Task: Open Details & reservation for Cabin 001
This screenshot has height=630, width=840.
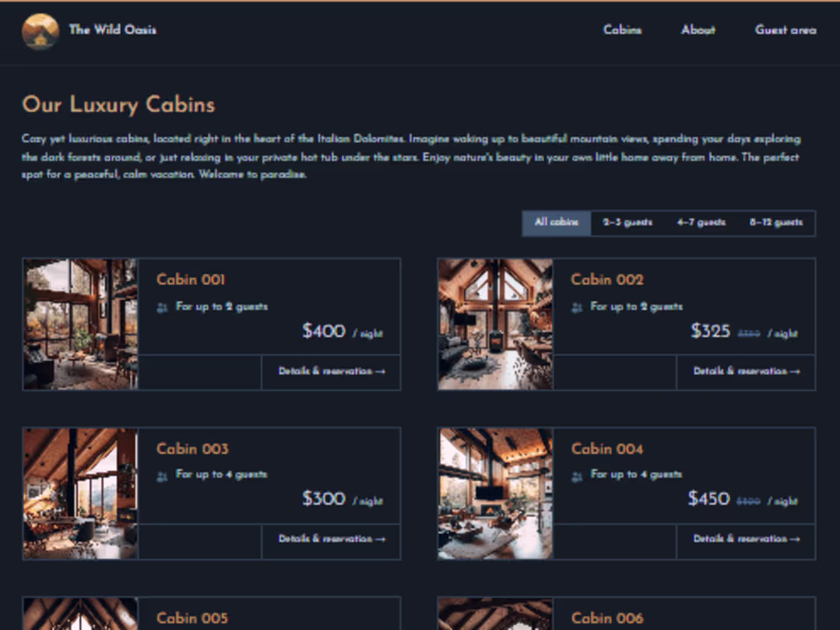Action: tap(331, 371)
